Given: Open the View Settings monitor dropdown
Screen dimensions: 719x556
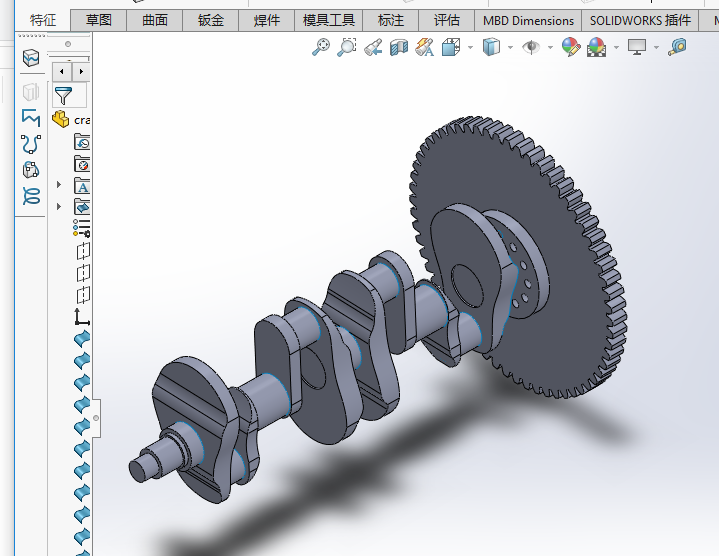Looking at the screenshot, I should (x=658, y=47).
